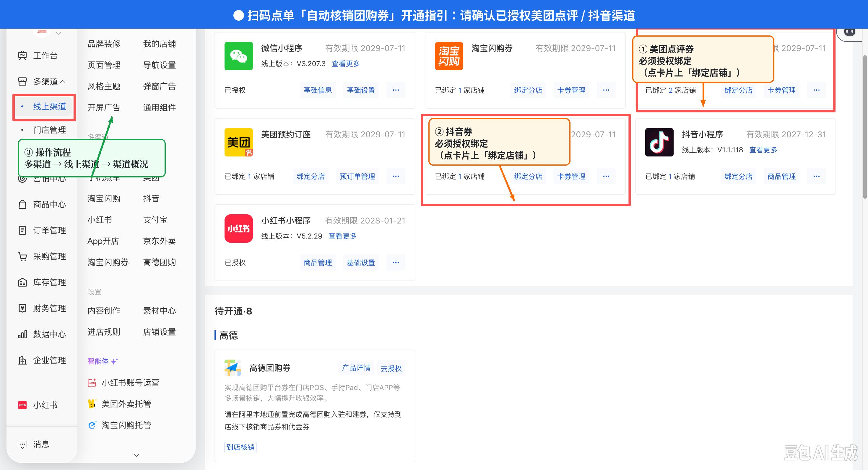Open 美团外卖托管 under 智能体
868x470 pixels.
coord(119,404)
